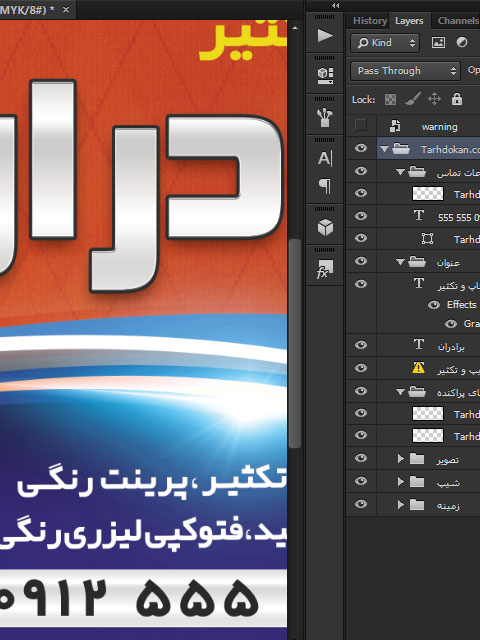This screenshot has width=480, height=640.
Task: Lock transparent pixels
Action: (391, 99)
